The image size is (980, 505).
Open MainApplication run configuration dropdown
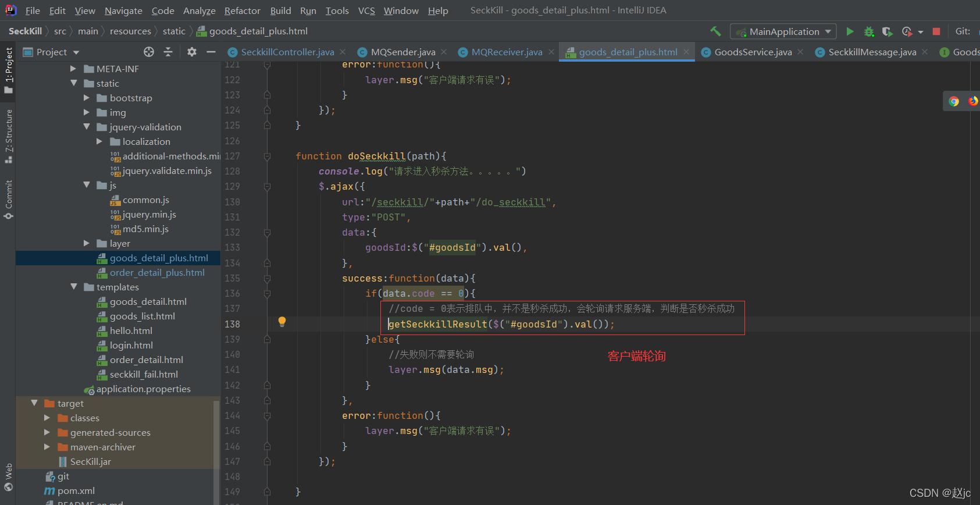pyautogui.click(x=783, y=31)
